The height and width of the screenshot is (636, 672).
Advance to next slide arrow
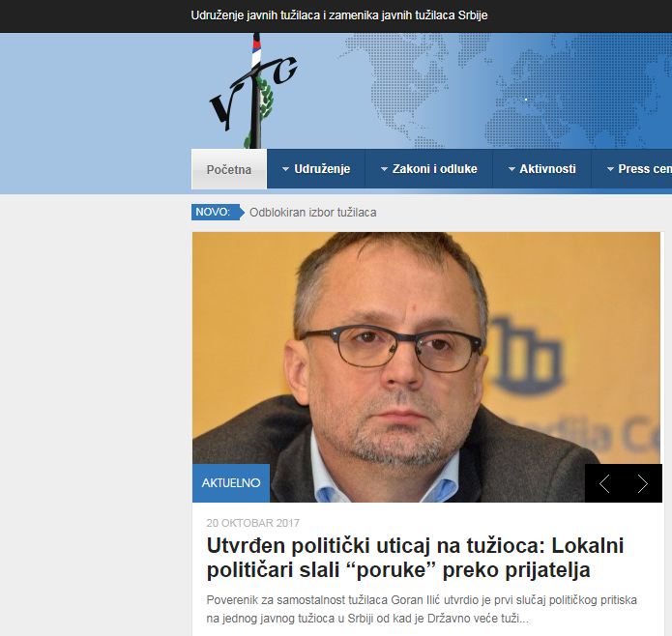[x=642, y=483]
